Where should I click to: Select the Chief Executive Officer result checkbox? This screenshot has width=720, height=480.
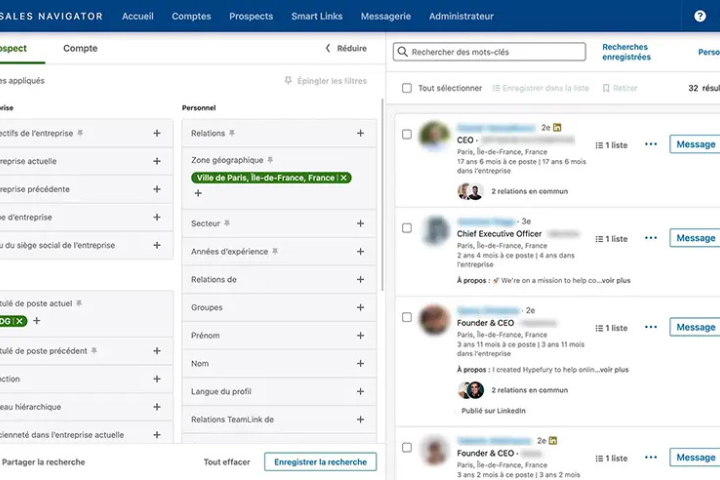click(x=407, y=228)
